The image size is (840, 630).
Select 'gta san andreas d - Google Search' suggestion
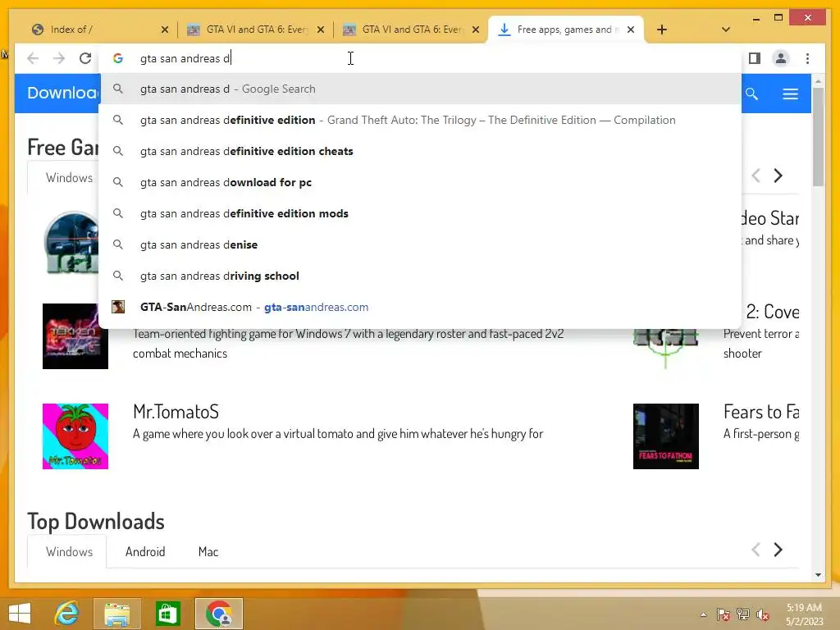click(x=420, y=89)
